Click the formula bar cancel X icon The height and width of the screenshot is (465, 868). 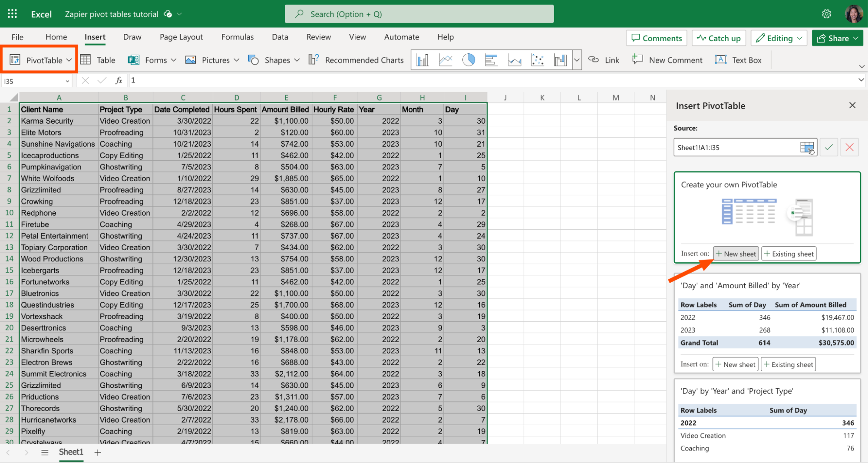coord(85,80)
